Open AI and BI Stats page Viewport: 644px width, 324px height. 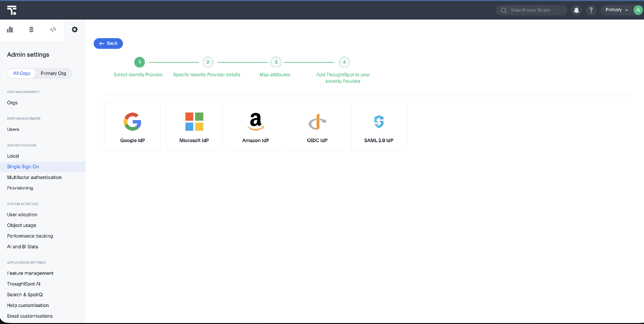(x=42, y=247)
